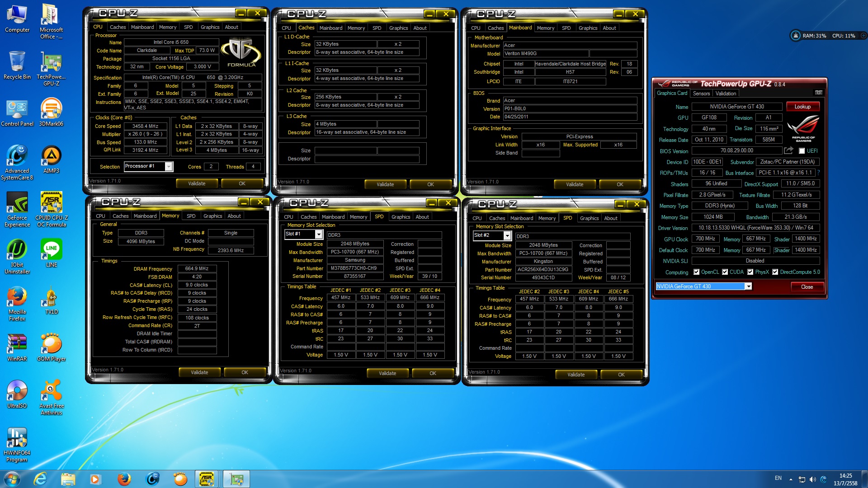The width and height of the screenshot is (868, 488).
Task: Click the Windows Start orb
Action: pyautogui.click(x=12, y=479)
